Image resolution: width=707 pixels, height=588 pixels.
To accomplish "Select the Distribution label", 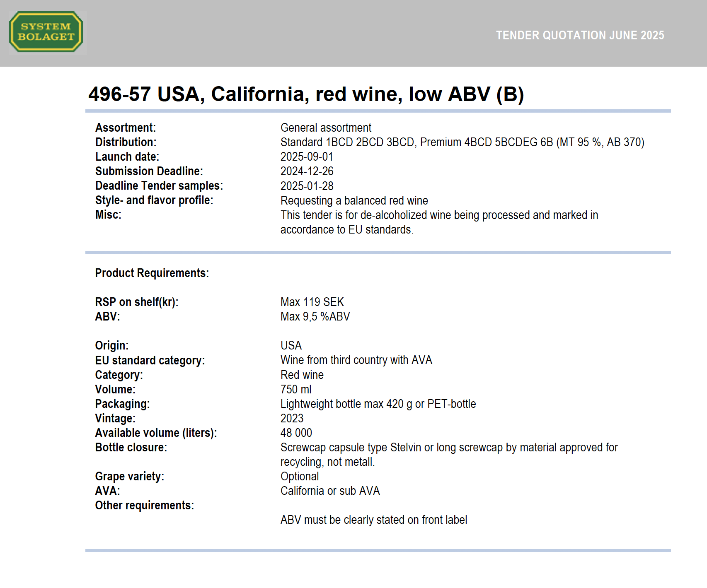I will pyautogui.click(x=126, y=142).
